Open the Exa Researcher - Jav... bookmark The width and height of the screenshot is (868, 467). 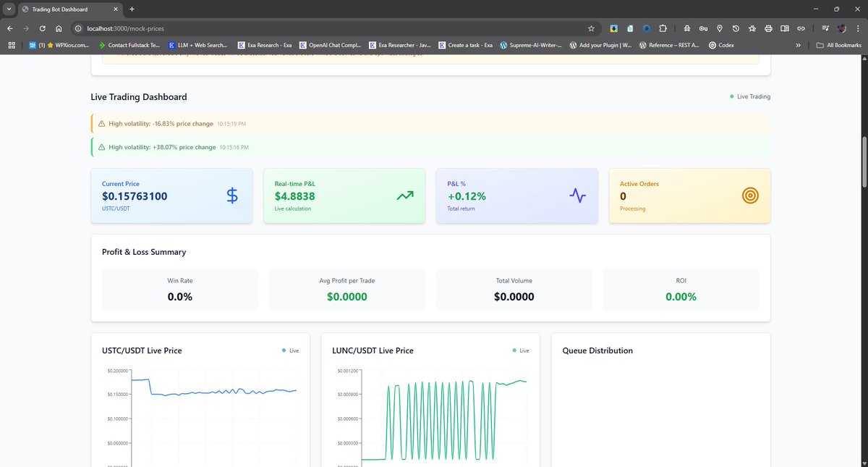tap(400, 45)
